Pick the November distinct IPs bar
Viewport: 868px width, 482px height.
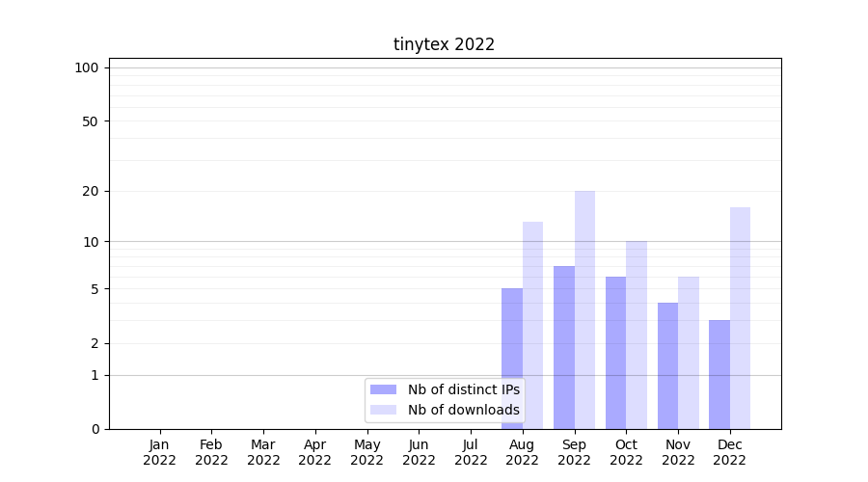pos(667,365)
